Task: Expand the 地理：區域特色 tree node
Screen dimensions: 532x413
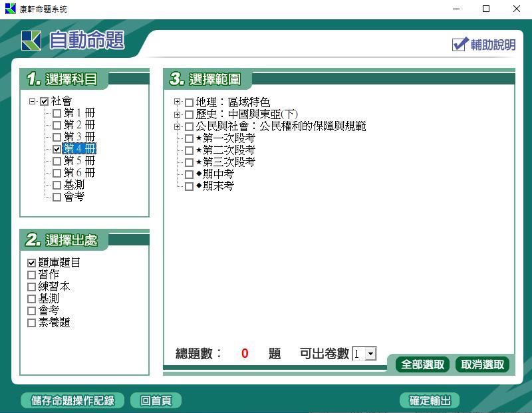Action: coord(177,102)
